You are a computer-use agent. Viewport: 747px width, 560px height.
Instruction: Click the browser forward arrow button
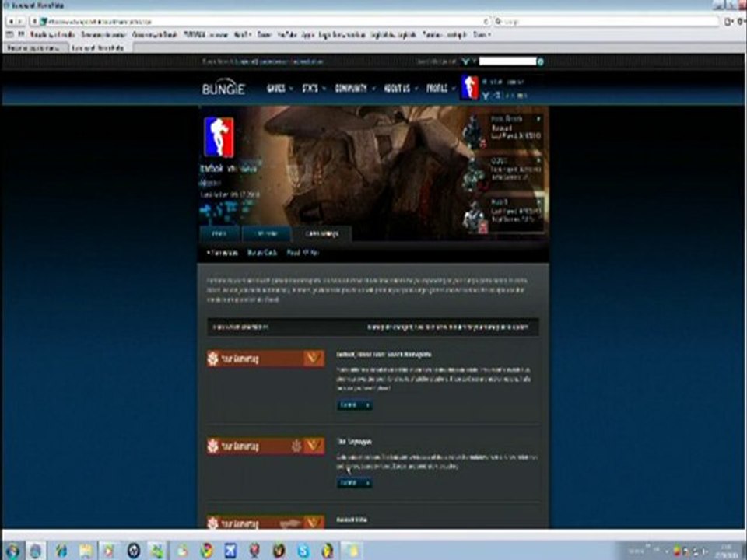click(20, 22)
